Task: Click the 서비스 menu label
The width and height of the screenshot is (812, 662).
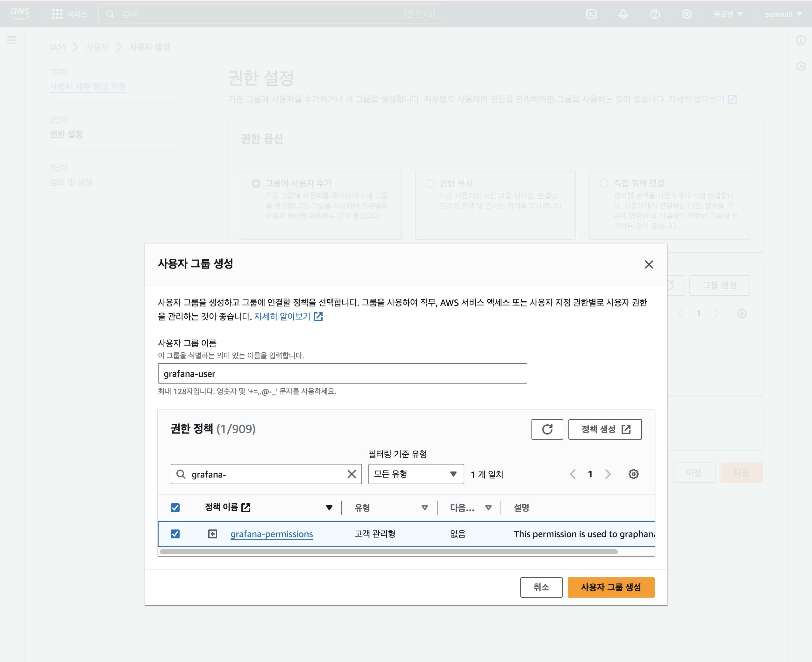Action: [x=77, y=14]
